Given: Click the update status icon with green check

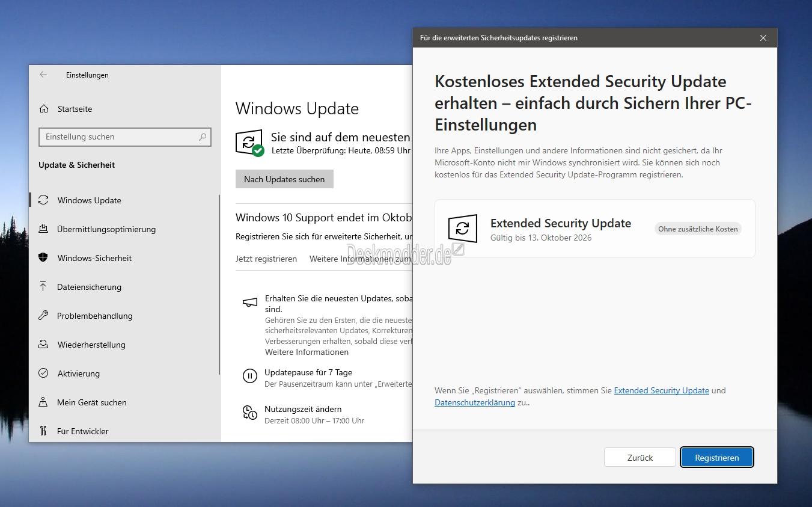Looking at the screenshot, I should (x=249, y=143).
